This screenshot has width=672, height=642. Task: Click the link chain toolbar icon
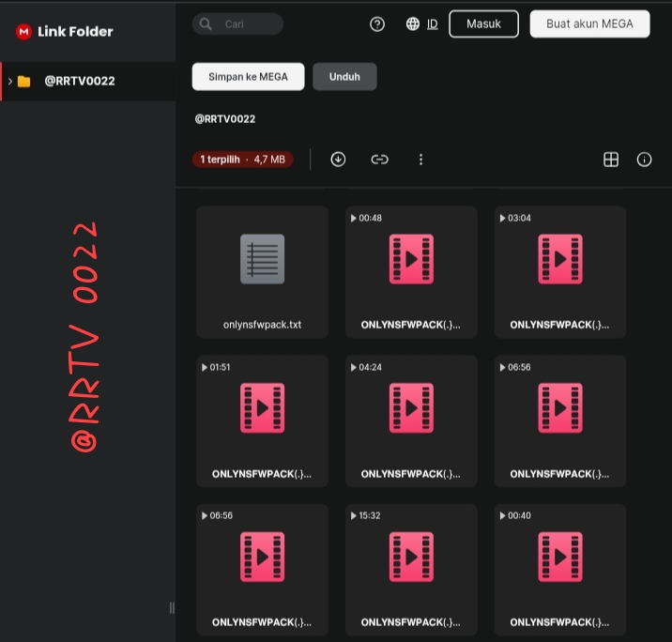point(379,160)
